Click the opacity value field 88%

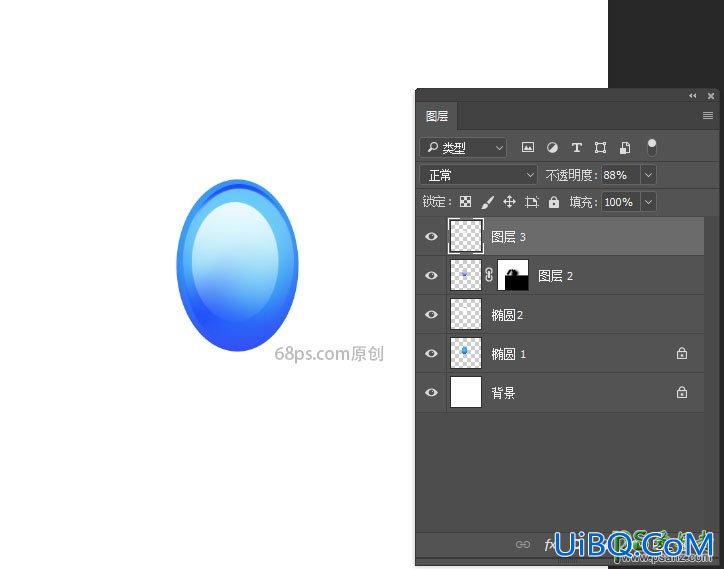[x=621, y=175]
